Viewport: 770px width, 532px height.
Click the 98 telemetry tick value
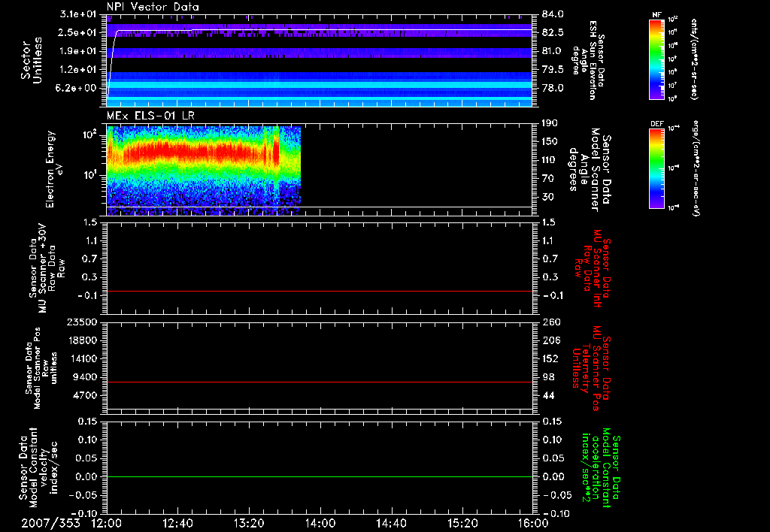(549, 377)
